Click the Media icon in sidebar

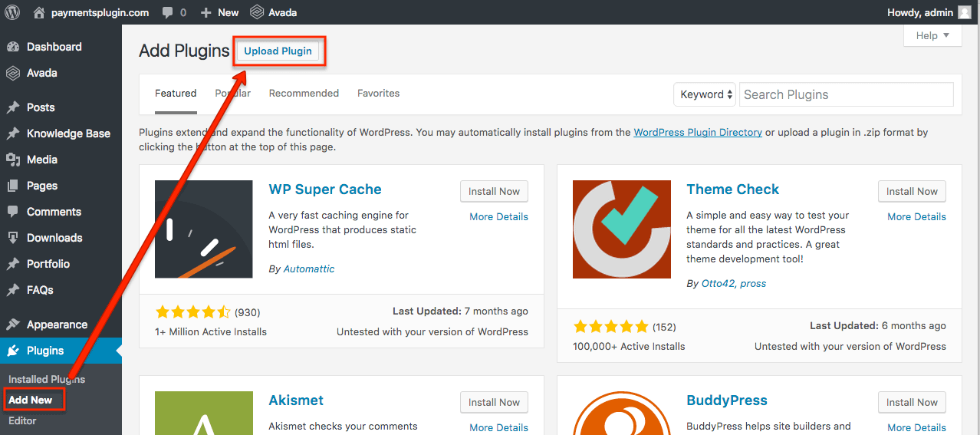tap(13, 160)
